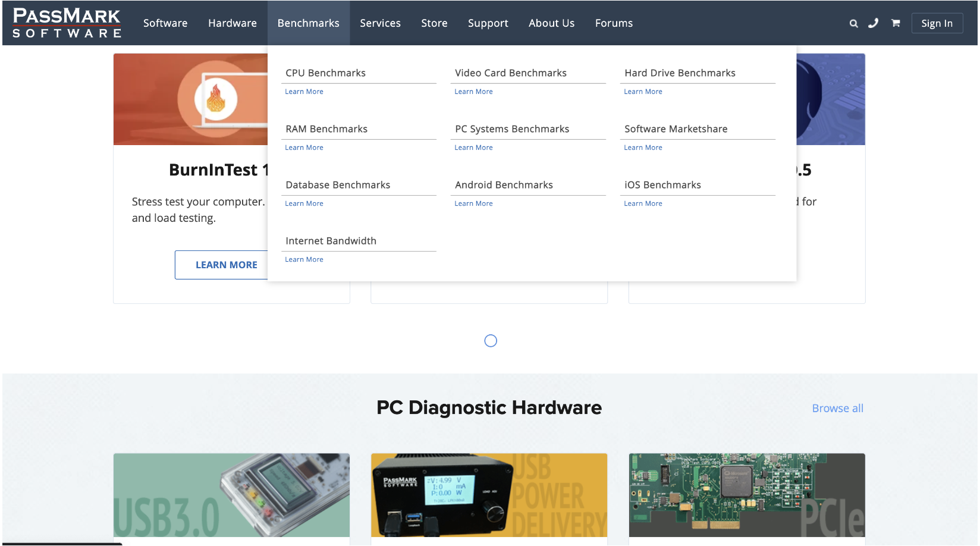
Task: Open the Services menu
Action: point(380,23)
